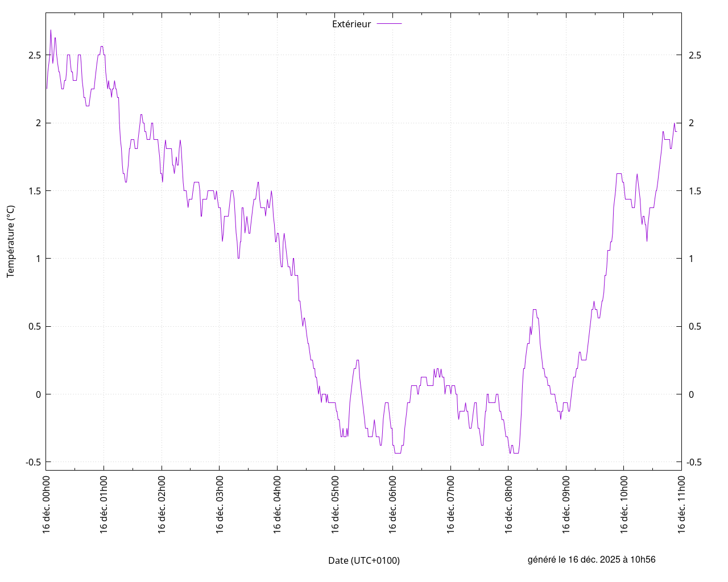Click the généré le 16 déc. 2025 timestamp
The image size is (728, 582).
[x=591, y=559]
